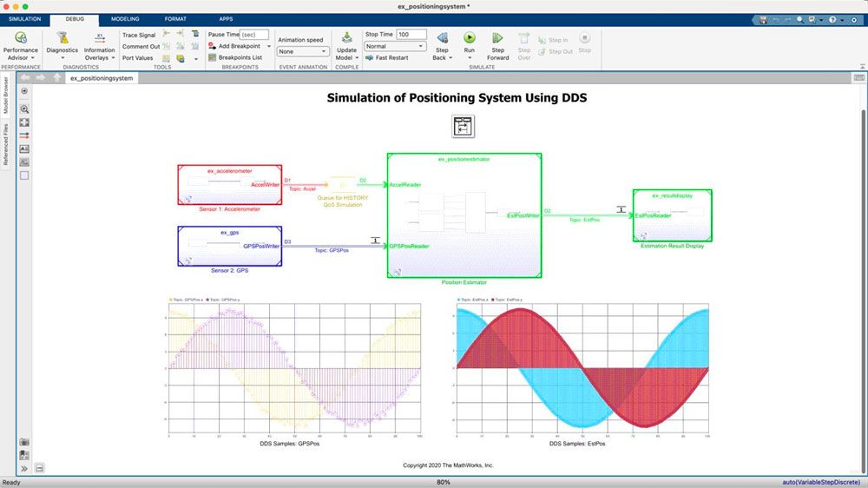Open the Breakpoints List

[x=240, y=57]
